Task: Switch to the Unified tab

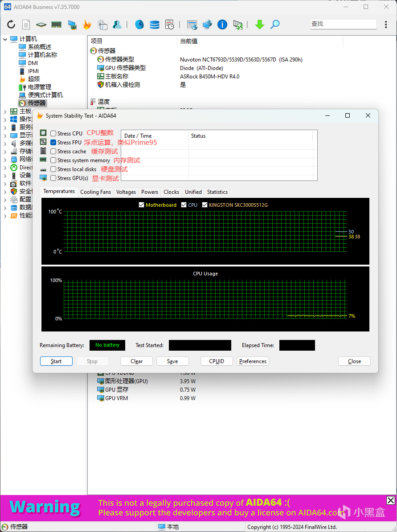Action: pos(193,192)
